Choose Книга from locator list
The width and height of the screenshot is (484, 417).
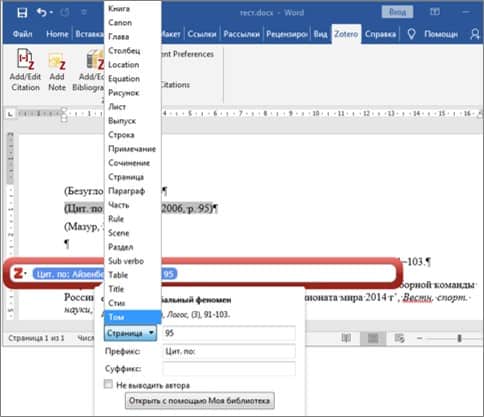[x=133, y=9]
